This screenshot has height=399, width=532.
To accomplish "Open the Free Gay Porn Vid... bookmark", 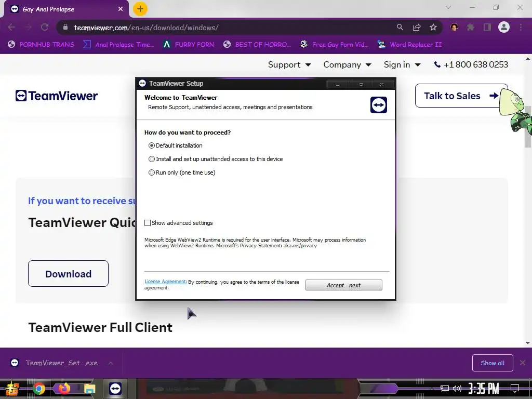I will pos(334,45).
